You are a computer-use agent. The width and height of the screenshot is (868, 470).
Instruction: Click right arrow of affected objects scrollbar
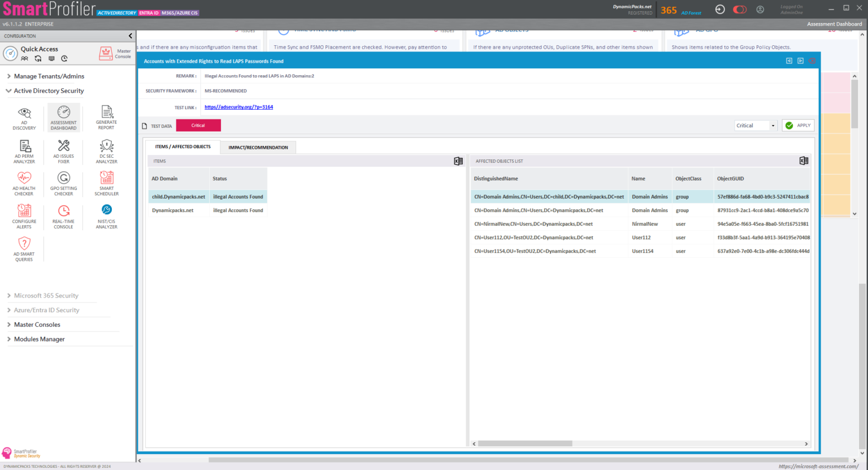[x=806, y=444]
